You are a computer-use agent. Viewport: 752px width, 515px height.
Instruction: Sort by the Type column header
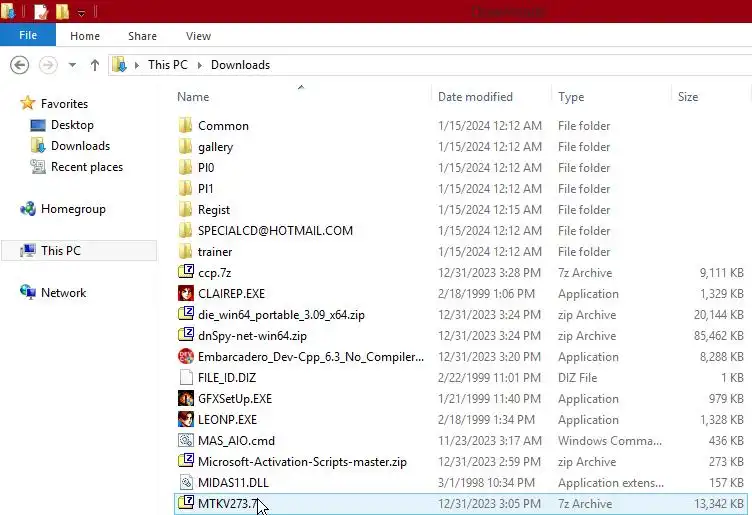(x=571, y=97)
